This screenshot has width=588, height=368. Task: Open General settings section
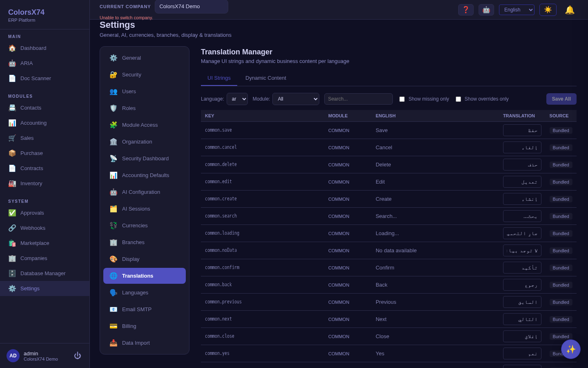[145, 58]
